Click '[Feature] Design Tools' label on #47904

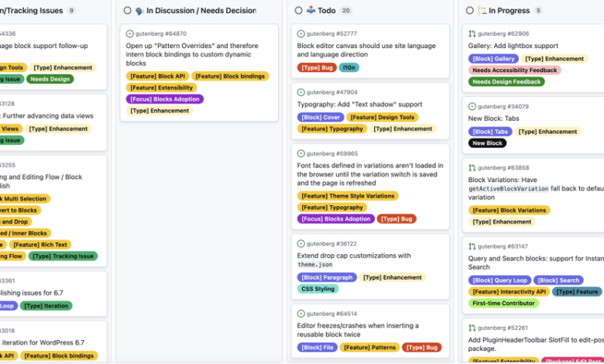(x=382, y=118)
